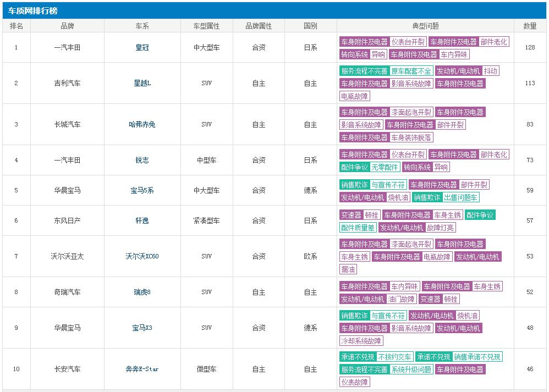This screenshot has width=549, height=392.
Task: Open the 漏油 issue tag
Action: tap(348, 269)
